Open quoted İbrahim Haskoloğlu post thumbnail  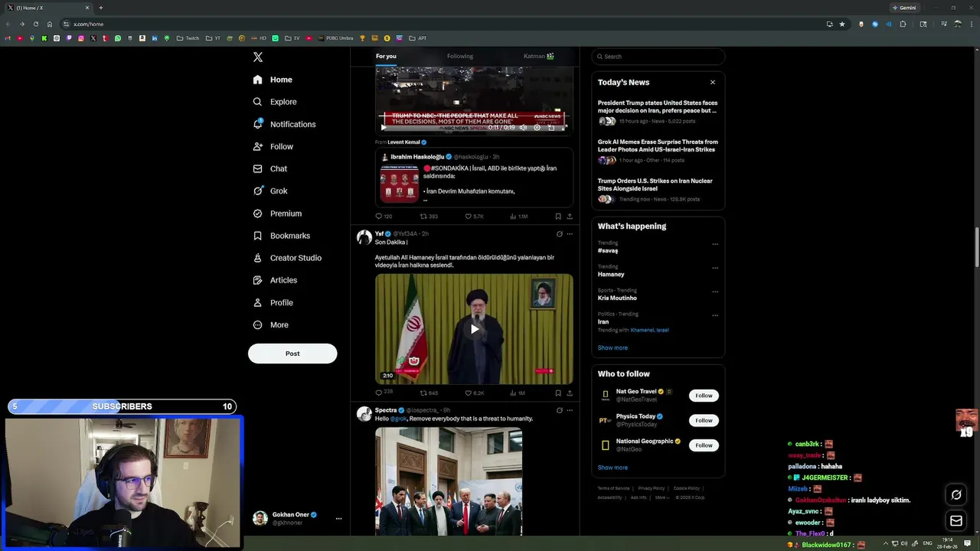400,183
